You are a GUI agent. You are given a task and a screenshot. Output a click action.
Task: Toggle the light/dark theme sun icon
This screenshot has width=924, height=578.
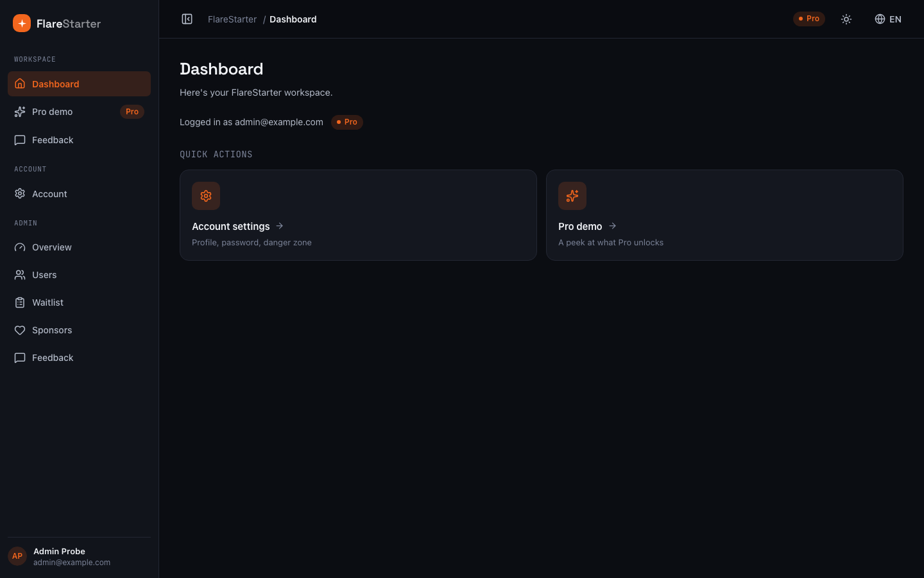coord(846,19)
